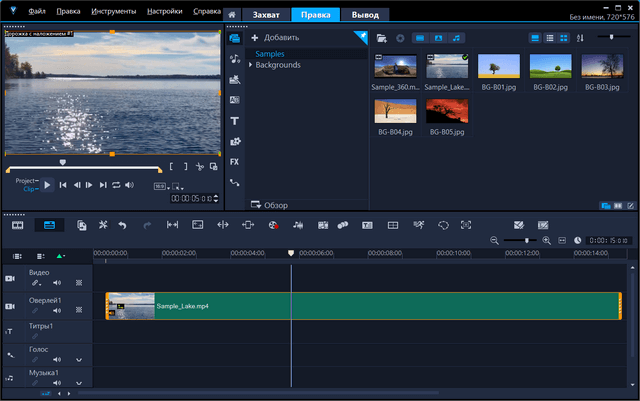Click the undo arrow in timeline toolbar
The width and height of the screenshot is (640, 401).
pos(122,225)
